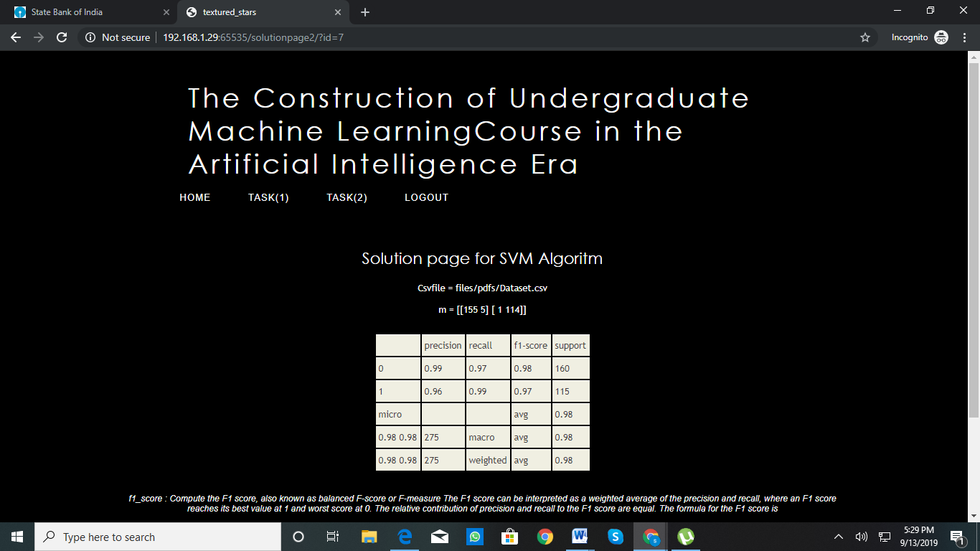The height and width of the screenshot is (551, 980).
Task: Go back with browser back arrow
Action: pos(16,37)
